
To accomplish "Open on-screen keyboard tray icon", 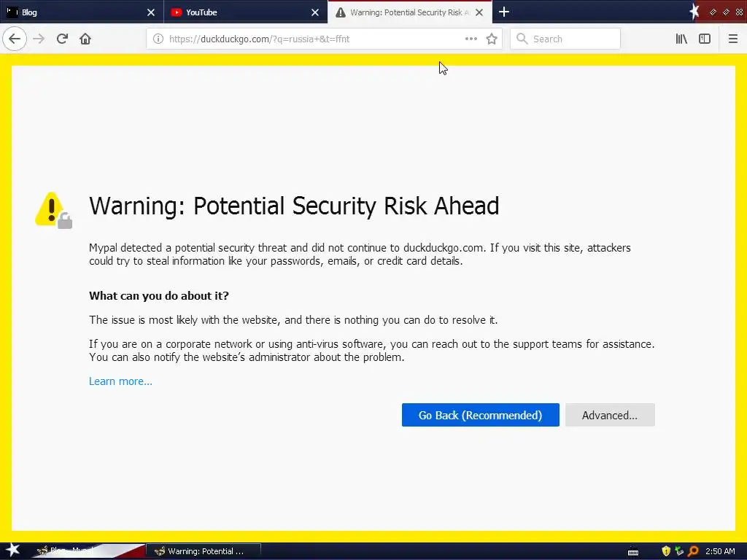I will [x=633, y=552].
